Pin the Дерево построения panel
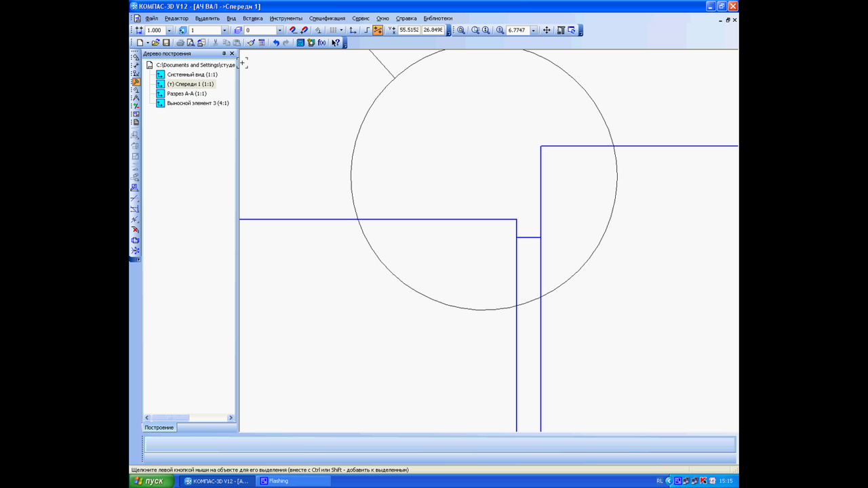 (224, 54)
